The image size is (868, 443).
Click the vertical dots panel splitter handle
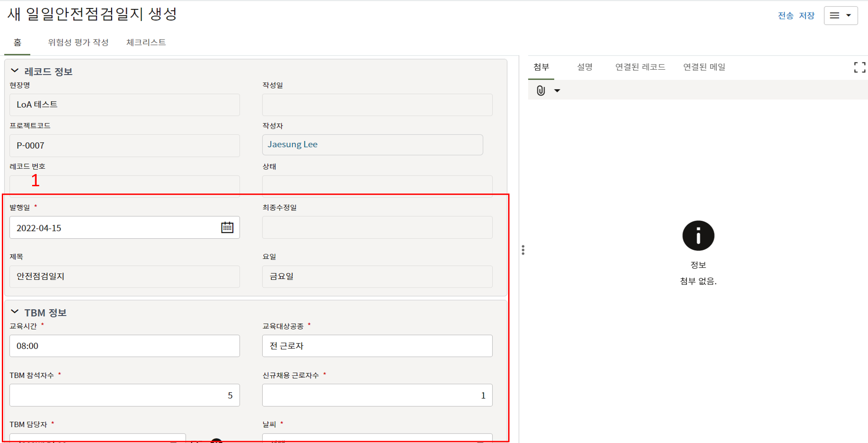point(523,250)
